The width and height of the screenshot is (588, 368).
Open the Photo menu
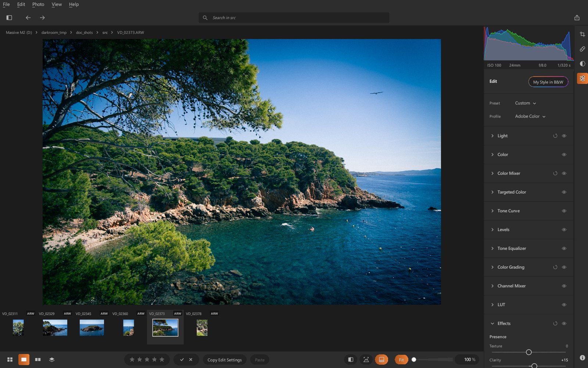[x=38, y=4]
